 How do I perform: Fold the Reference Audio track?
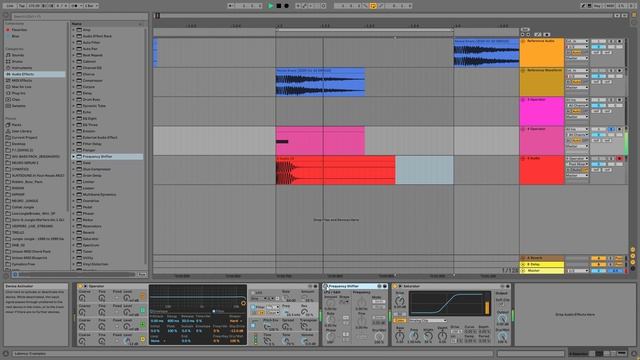[523, 41]
